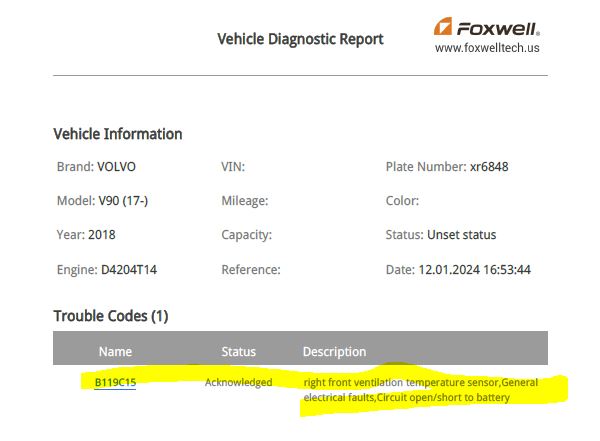600x441 pixels.
Task: Select the Brand value VOLVO
Action: [116, 167]
